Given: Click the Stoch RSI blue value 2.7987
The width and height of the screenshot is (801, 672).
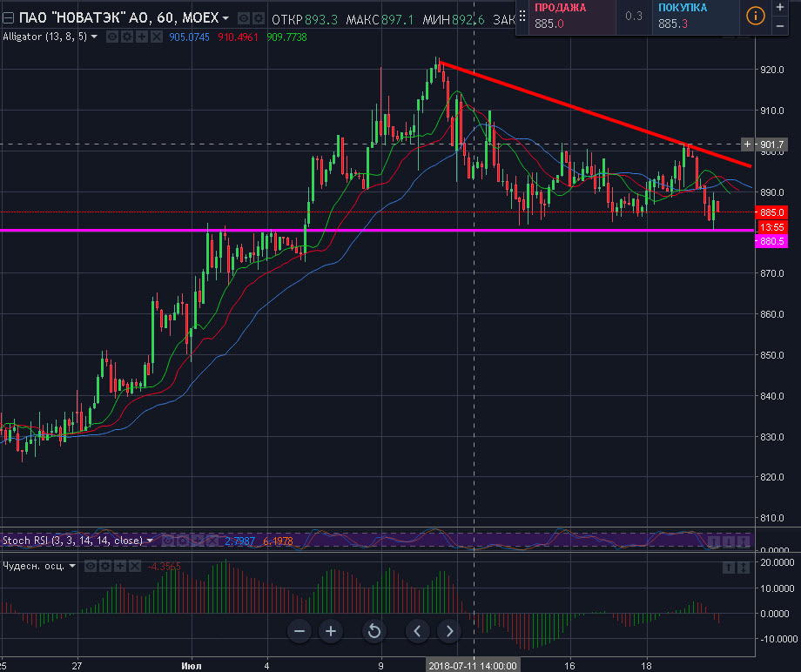Looking at the screenshot, I should point(239,541).
